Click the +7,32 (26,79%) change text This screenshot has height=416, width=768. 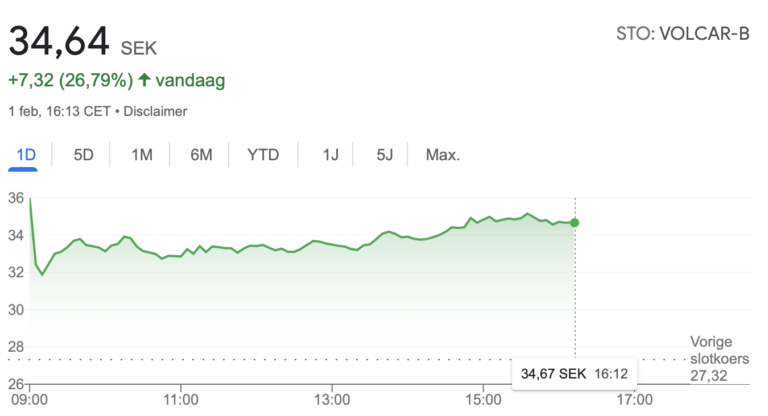point(71,79)
